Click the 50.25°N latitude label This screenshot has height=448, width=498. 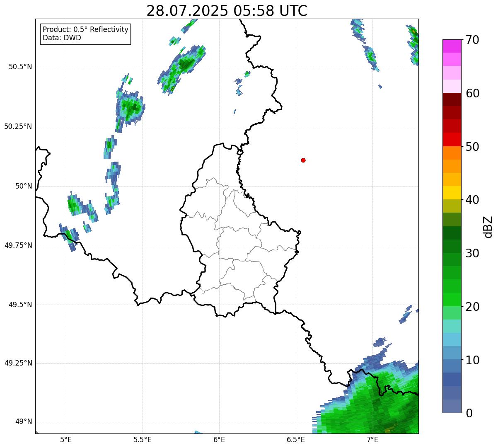18,126
